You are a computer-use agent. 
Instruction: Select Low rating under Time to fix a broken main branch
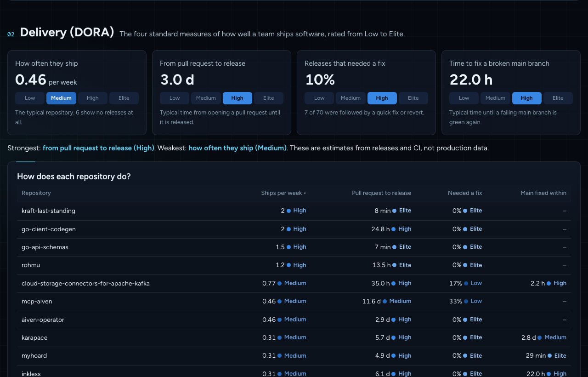(464, 98)
